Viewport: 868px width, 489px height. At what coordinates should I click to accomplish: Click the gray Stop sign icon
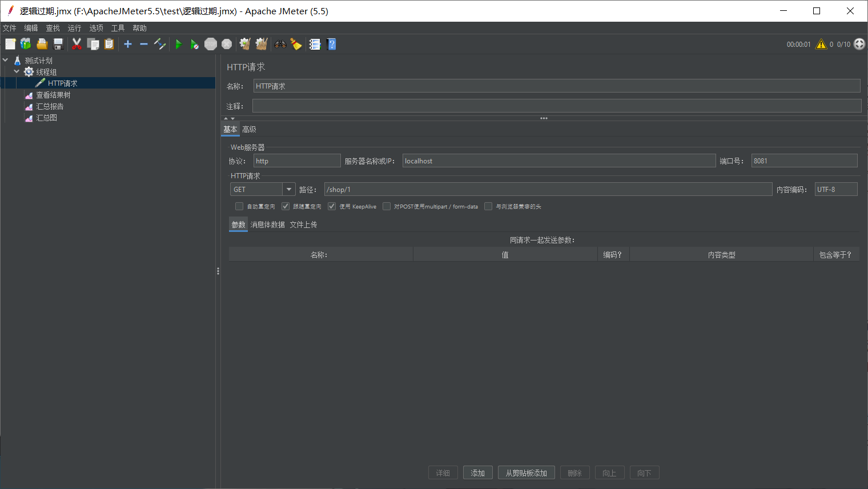point(211,44)
